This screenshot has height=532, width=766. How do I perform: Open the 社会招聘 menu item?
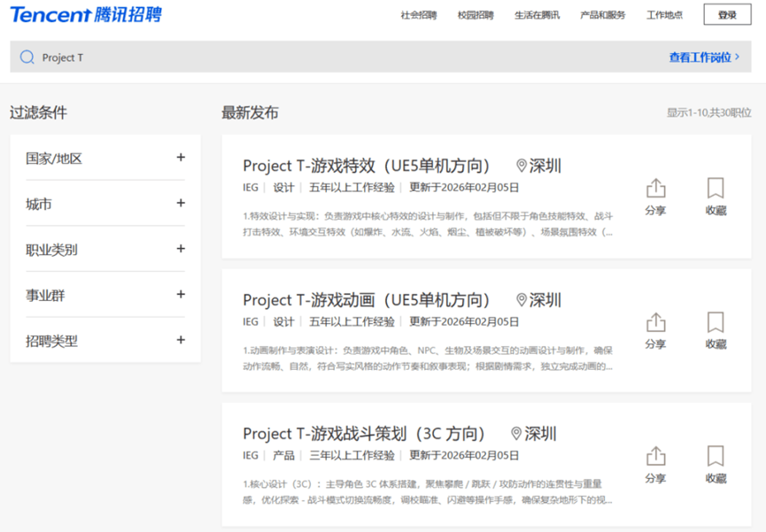click(x=418, y=15)
